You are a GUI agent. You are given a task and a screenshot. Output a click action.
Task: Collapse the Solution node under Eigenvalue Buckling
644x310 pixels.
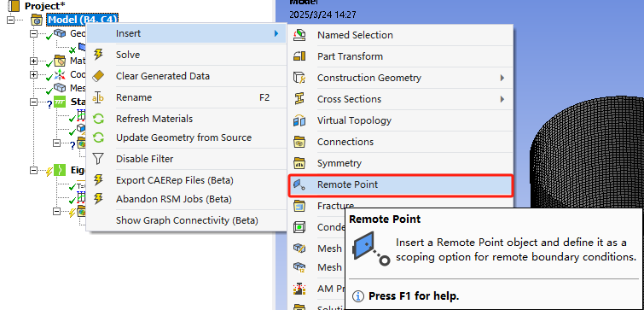point(57,212)
